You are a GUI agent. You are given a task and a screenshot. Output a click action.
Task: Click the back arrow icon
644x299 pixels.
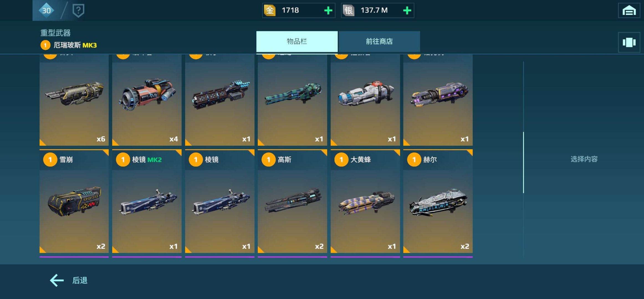click(57, 280)
